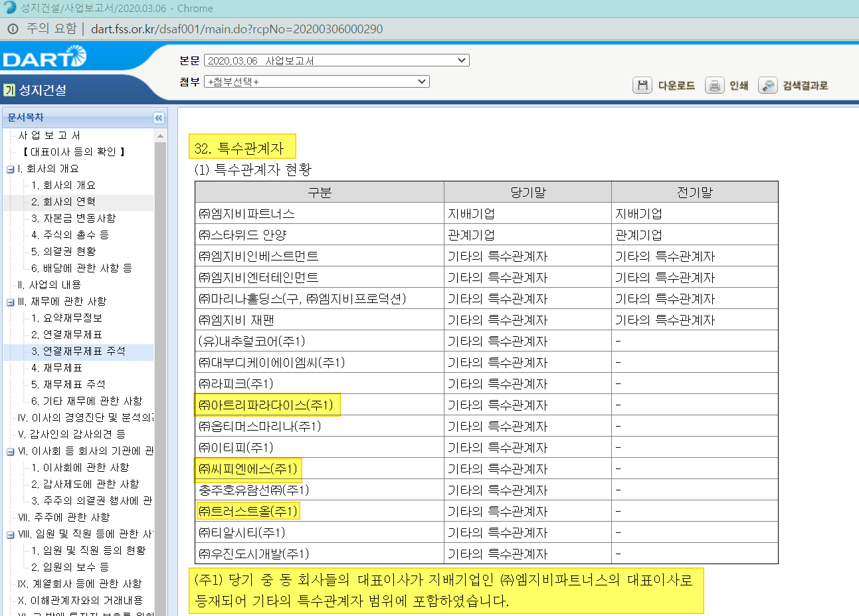Select 1. 임원 및 직원 등의 현황
The height and width of the screenshot is (616, 859).
88,551
